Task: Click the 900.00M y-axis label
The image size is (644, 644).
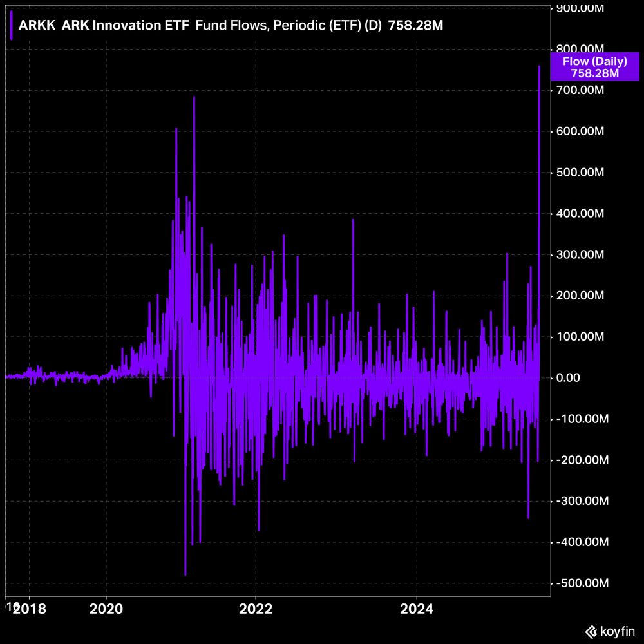Action: pyautogui.click(x=580, y=8)
